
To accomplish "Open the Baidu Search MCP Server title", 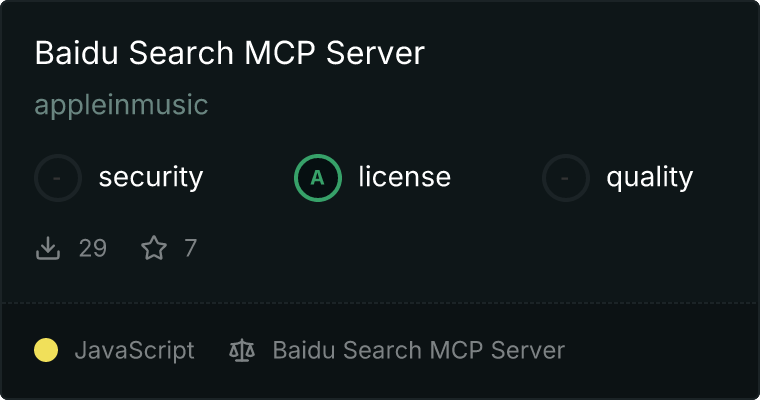I will click(230, 52).
